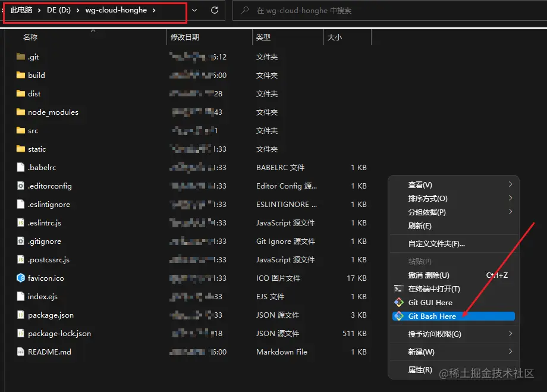The image size is (547, 392).
Task: Click the wg-cloud-honghe breadcrumb
Action: (x=116, y=10)
